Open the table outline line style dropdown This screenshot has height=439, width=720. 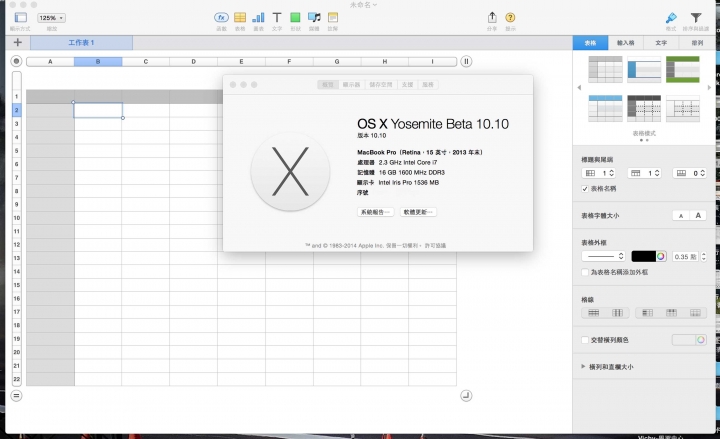click(604, 256)
